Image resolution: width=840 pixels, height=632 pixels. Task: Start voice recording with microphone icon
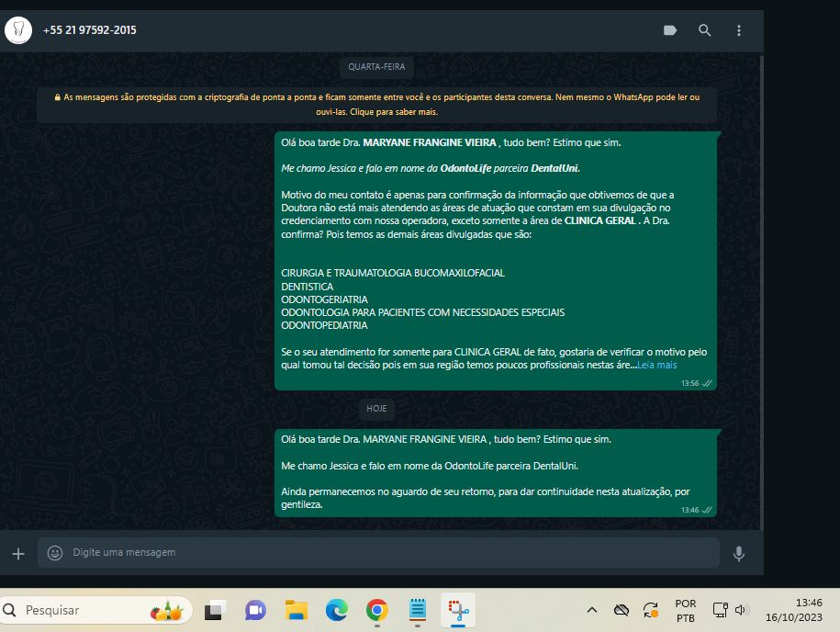(739, 554)
